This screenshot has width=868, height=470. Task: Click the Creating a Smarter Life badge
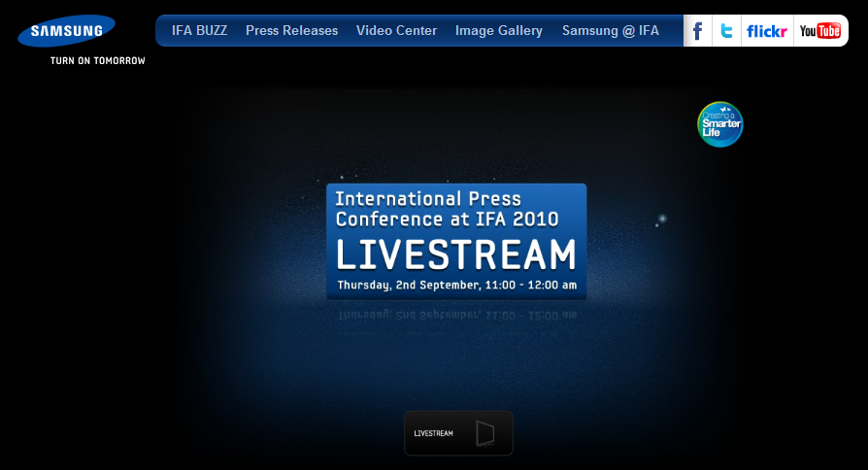point(720,124)
